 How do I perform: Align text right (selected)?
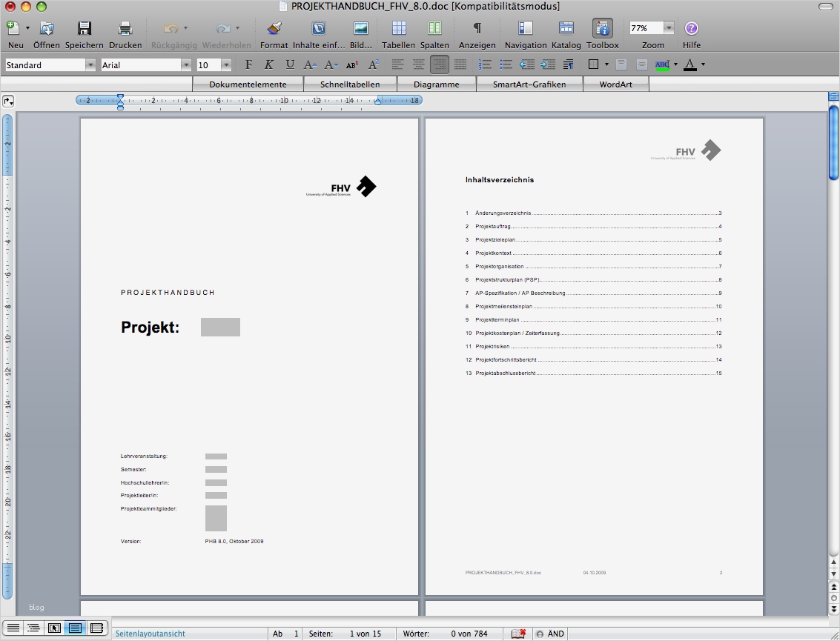click(x=440, y=64)
